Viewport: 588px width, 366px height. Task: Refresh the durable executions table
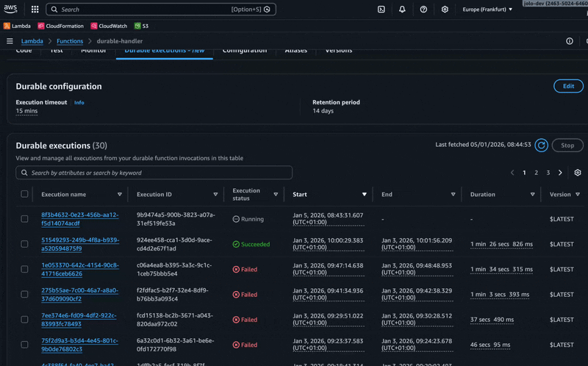point(541,146)
